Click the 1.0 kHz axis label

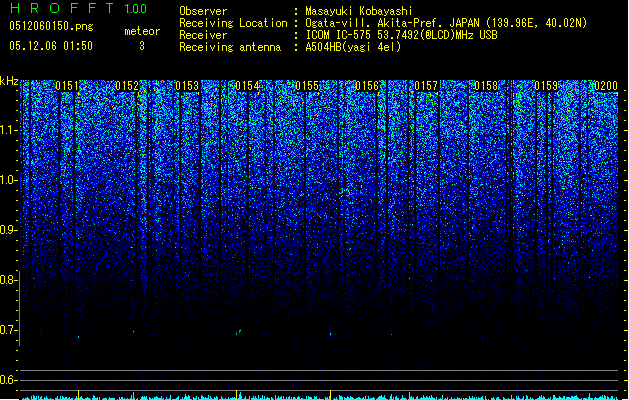click(9, 180)
